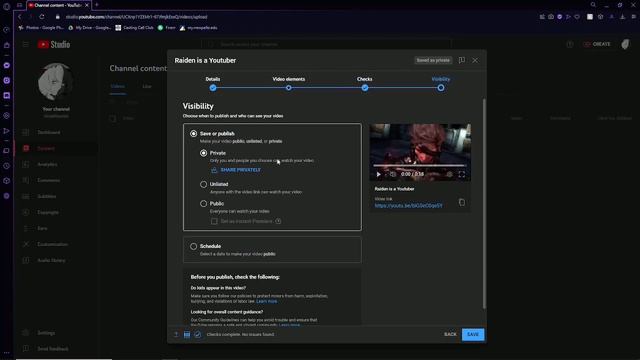Image resolution: width=640 pixels, height=360 pixels.
Task: Select the Schedule radio option
Action: point(193,246)
